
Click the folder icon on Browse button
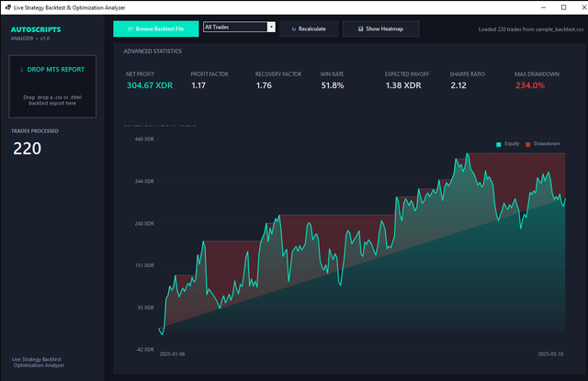130,28
